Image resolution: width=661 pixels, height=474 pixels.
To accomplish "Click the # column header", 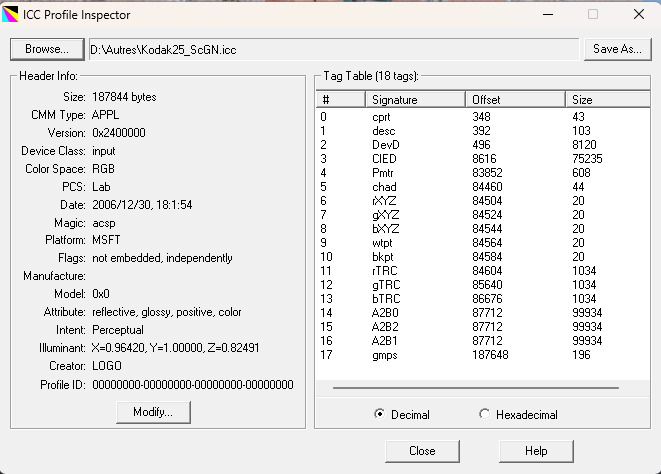I will tap(339, 100).
